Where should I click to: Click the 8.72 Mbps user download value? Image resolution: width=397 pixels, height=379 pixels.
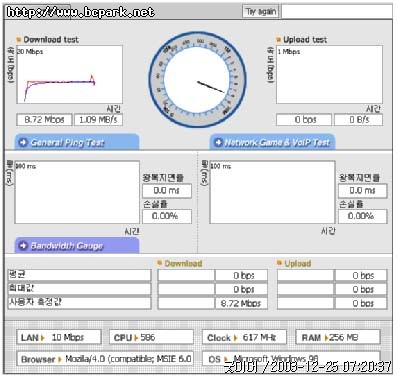241,303
